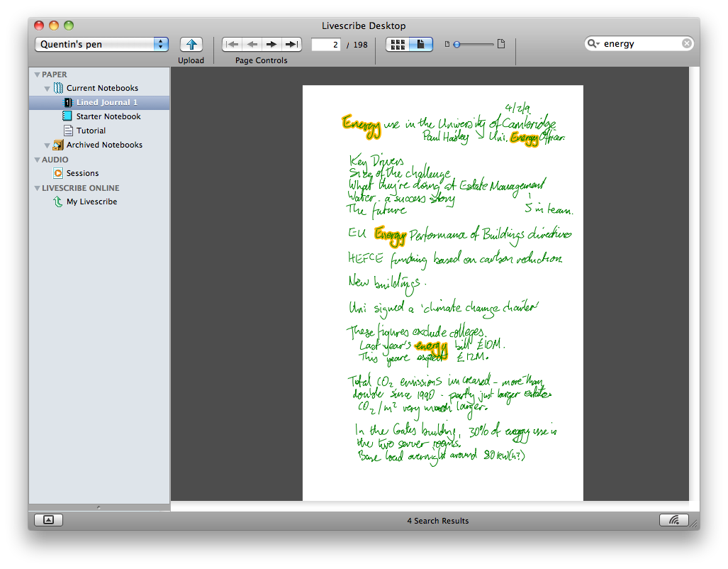Click the bottom-left show/hide panel icon
Image resolution: width=728 pixels, height=569 pixels.
[48, 520]
